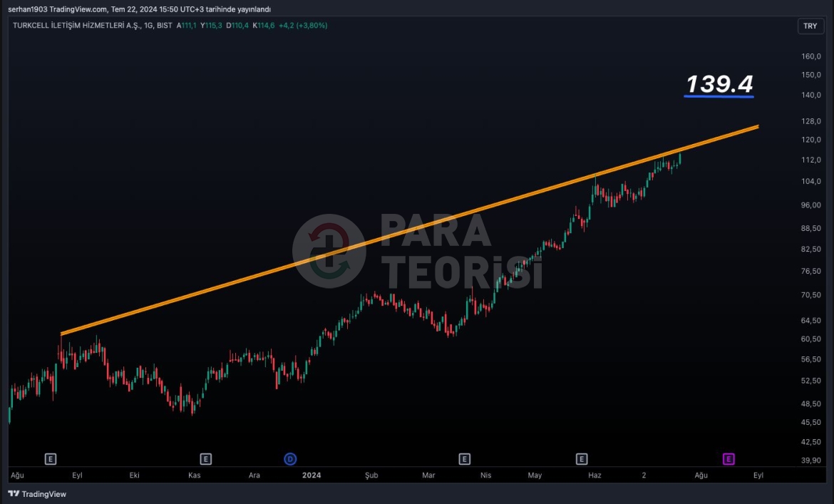Click the BIST exchange label
834x504 pixels.
(165, 26)
